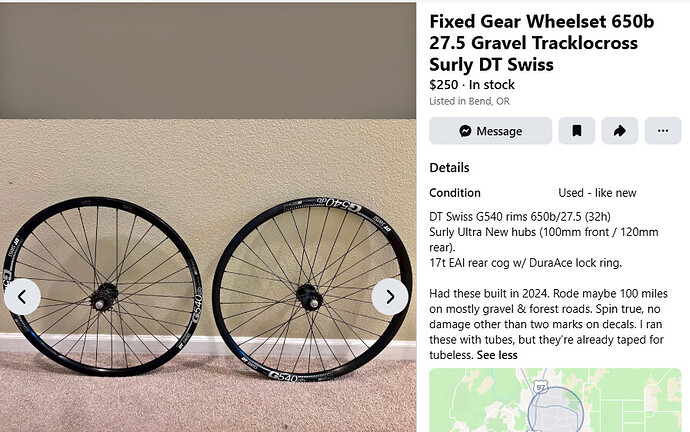Image resolution: width=690 pixels, height=432 pixels.
Task: Save the listing with the bookmark icon
Action: [576, 131]
